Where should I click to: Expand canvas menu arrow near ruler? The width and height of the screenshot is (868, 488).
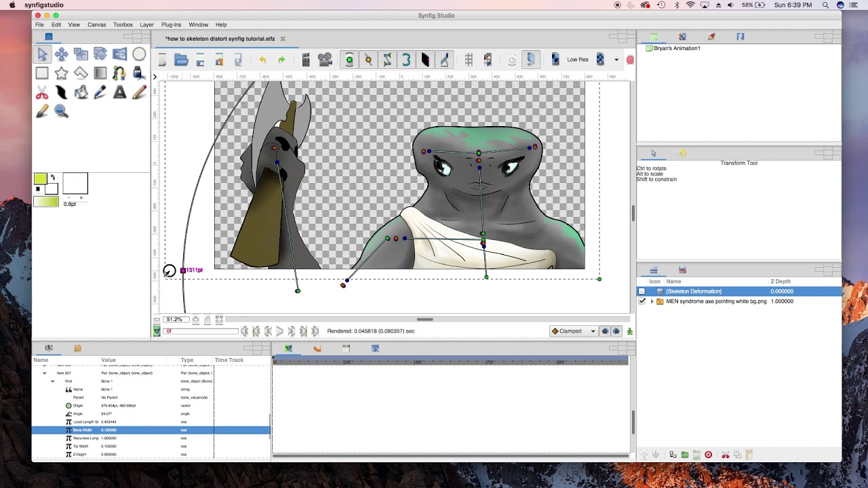click(155, 77)
